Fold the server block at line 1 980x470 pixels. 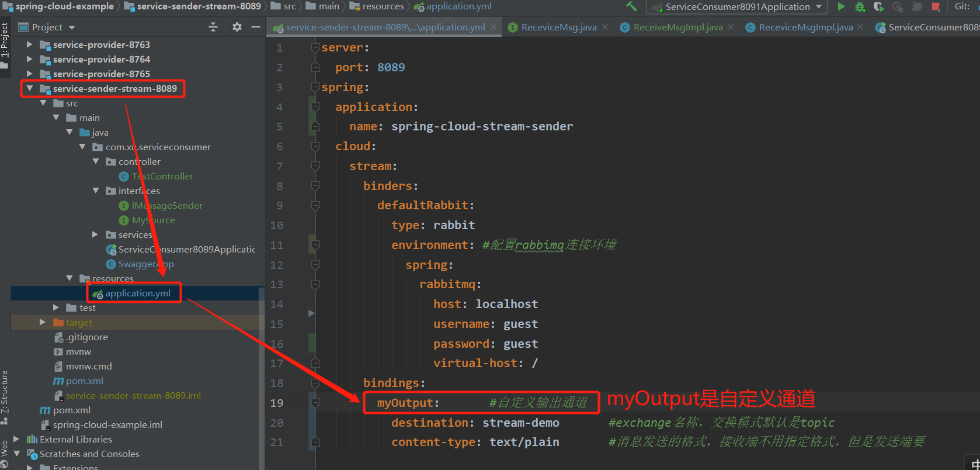tap(315, 47)
